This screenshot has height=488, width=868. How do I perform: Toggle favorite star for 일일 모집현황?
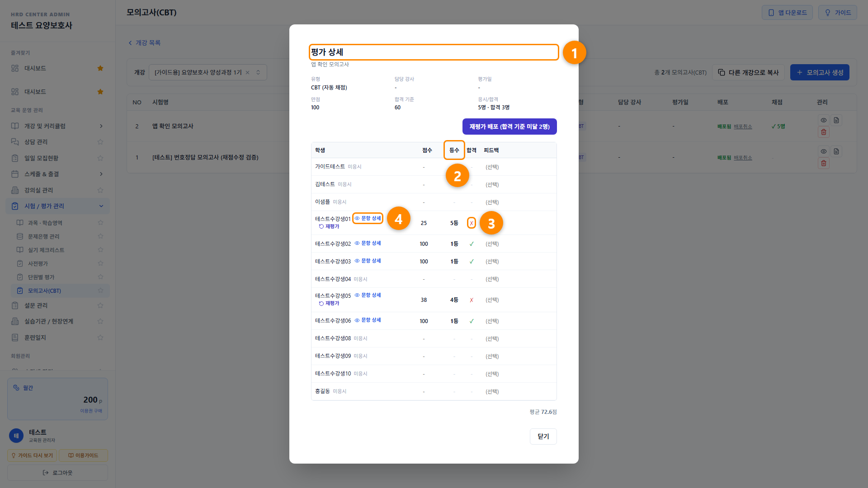coord(100,158)
